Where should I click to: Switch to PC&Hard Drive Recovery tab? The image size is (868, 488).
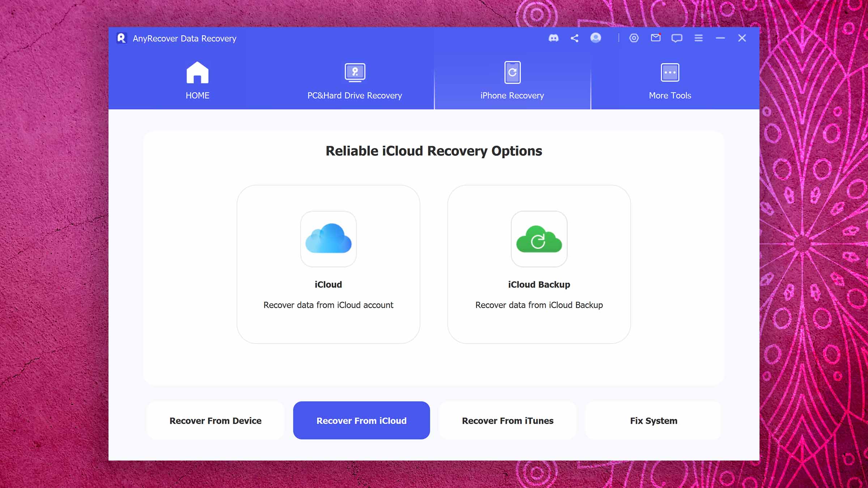[354, 80]
